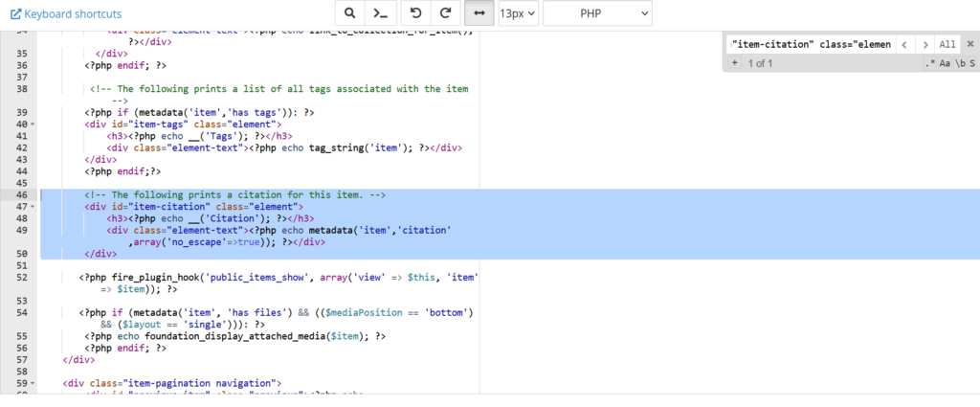The width and height of the screenshot is (980, 407).
Task: Click $mediaPosition variable on line 54
Action: [364, 312]
